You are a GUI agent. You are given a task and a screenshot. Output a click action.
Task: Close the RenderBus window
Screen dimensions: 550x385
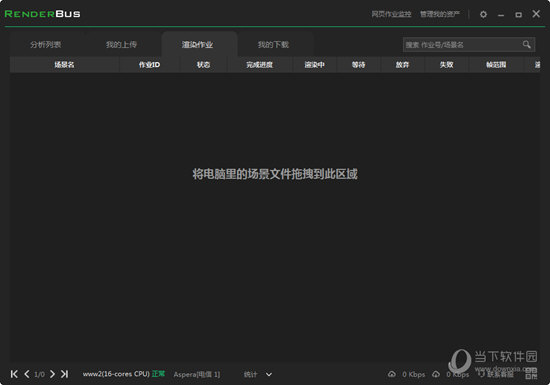pos(536,14)
